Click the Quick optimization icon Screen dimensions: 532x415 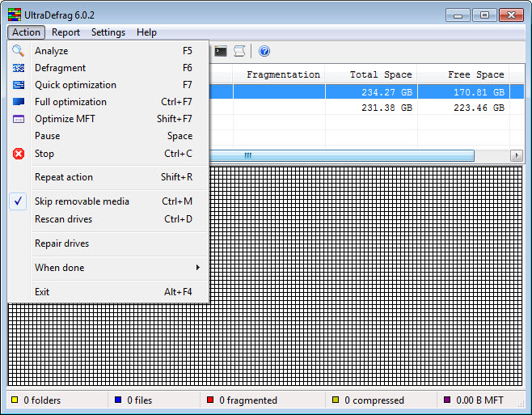[x=19, y=85]
